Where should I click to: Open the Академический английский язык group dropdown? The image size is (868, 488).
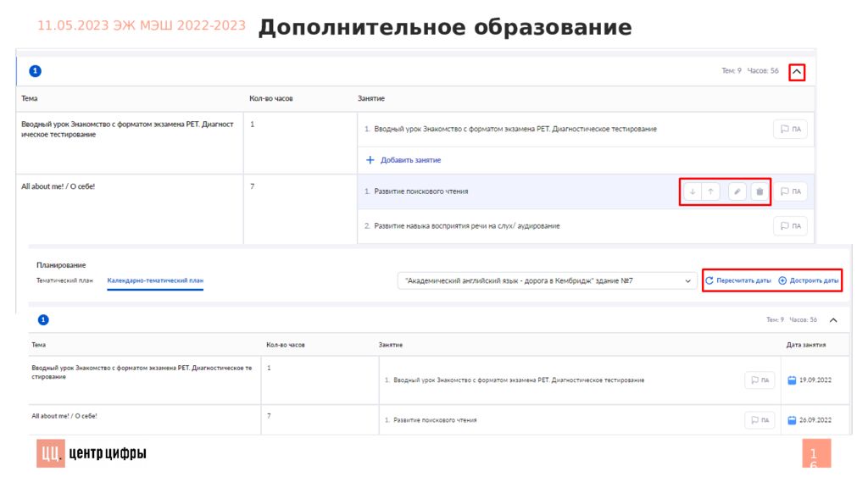(548, 280)
